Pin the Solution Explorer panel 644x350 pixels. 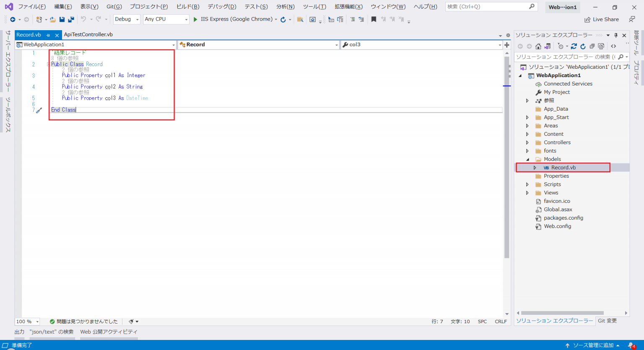[x=616, y=35]
